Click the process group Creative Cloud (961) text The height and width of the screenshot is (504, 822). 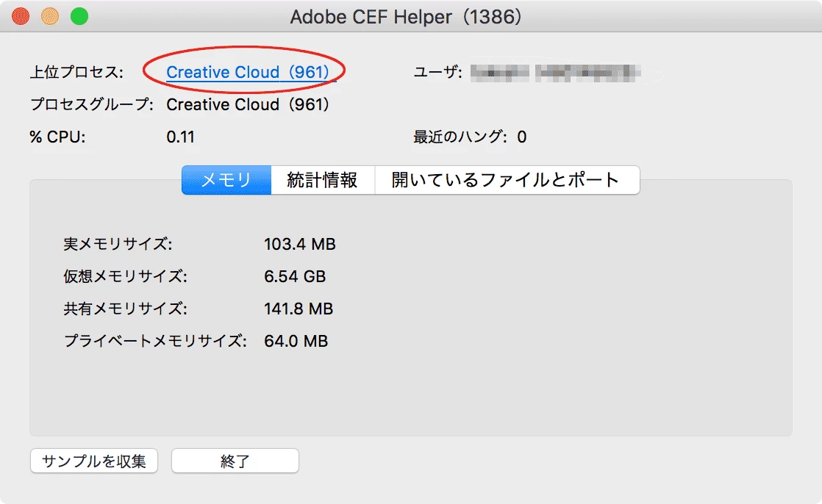pos(248,104)
